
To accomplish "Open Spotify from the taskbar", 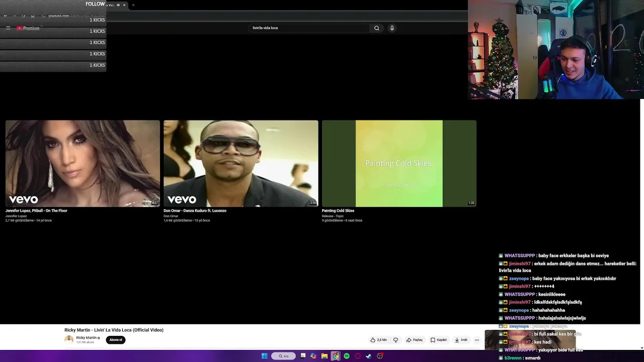I will [x=347, y=356].
